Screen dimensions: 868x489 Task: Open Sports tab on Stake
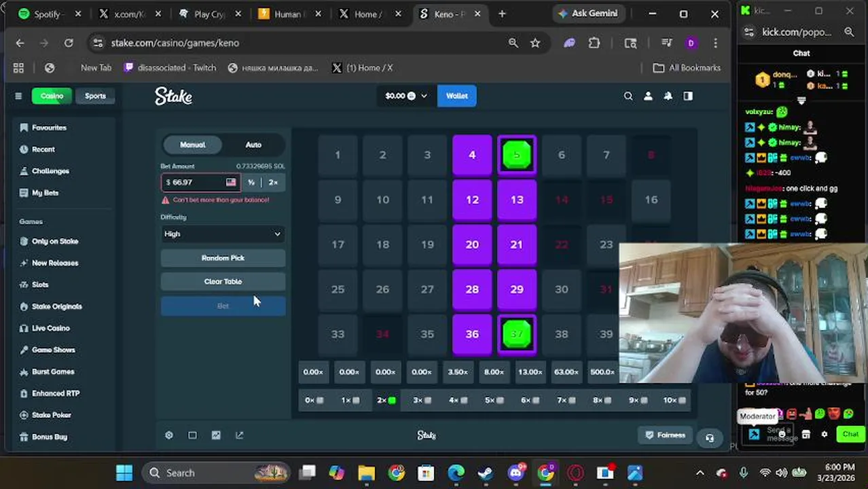[x=95, y=96]
